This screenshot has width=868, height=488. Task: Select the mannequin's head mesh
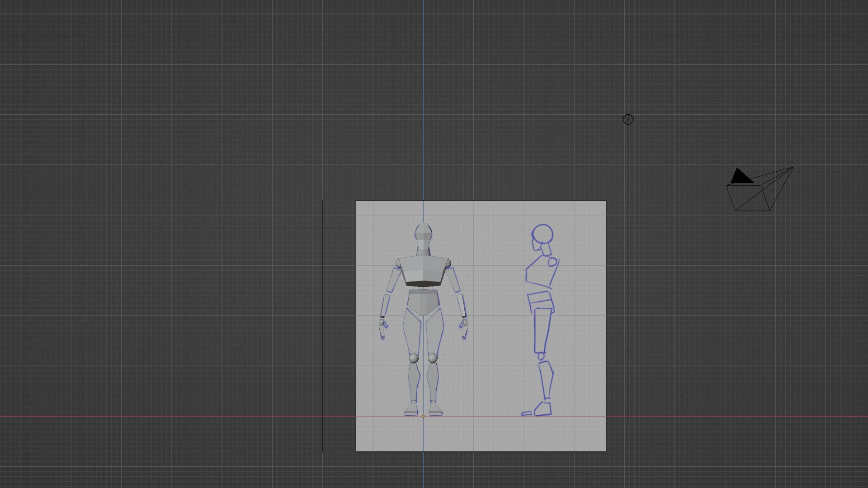(x=423, y=234)
